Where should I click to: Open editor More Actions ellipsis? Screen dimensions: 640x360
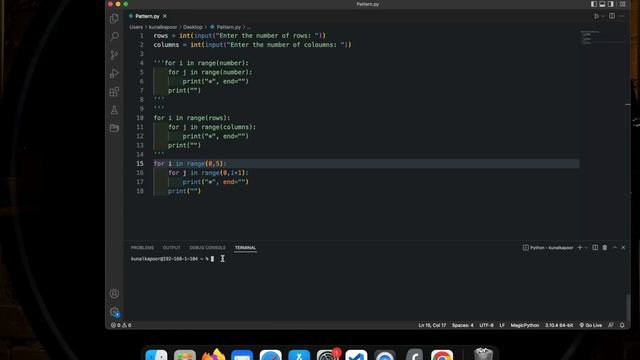pyautogui.click(x=622, y=16)
